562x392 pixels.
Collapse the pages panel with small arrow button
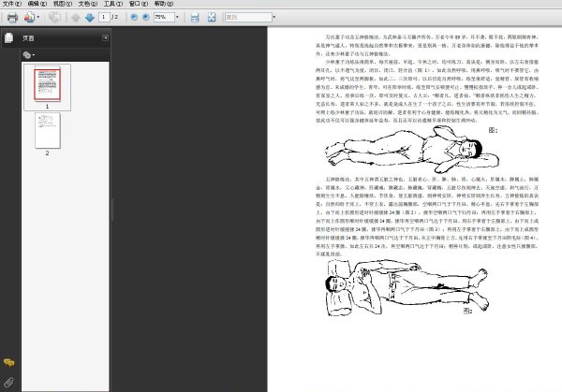[x=105, y=37]
